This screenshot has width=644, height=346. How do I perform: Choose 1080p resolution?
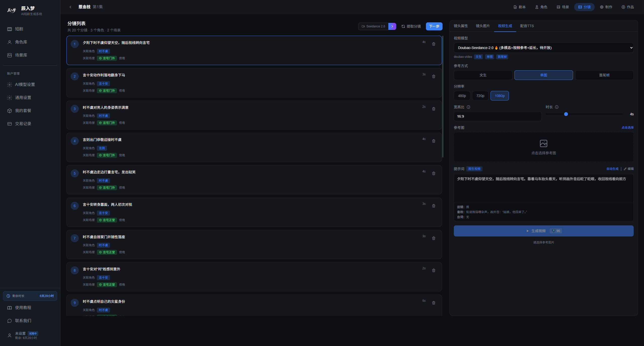(500, 96)
